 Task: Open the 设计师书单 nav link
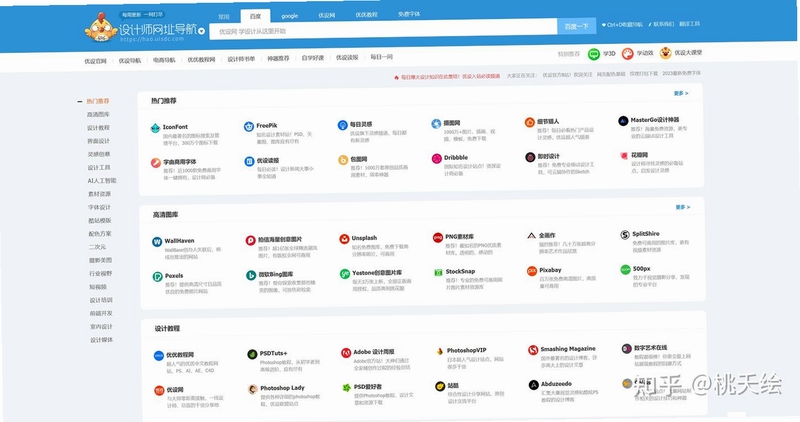coord(241,59)
